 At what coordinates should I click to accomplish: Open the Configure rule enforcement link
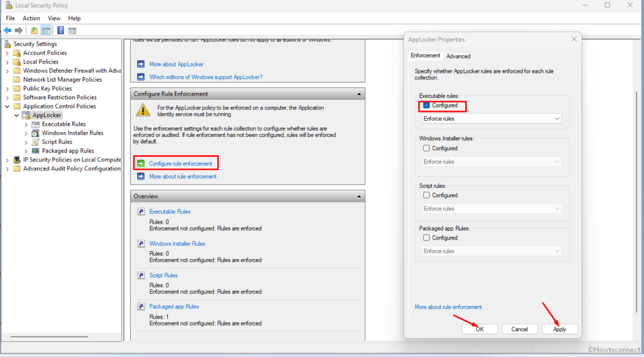pyautogui.click(x=180, y=163)
